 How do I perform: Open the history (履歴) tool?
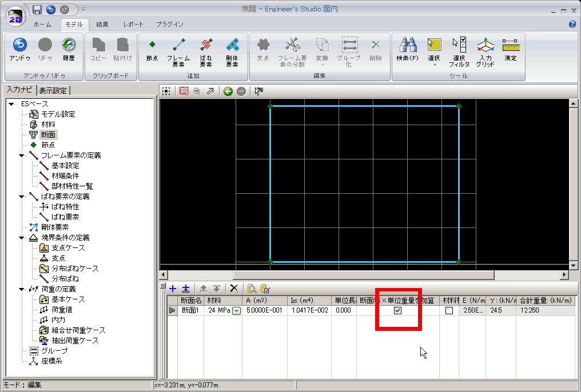(x=69, y=45)
